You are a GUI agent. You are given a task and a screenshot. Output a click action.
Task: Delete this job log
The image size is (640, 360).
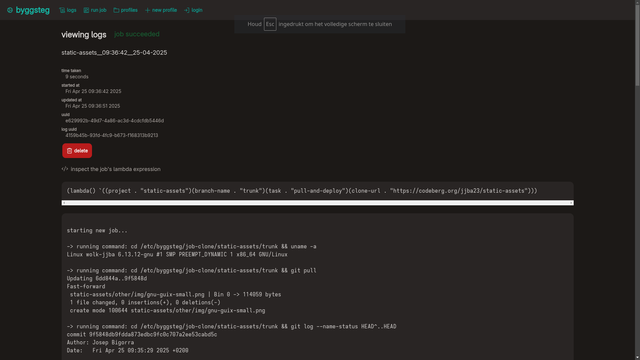click(x=77, y=151)
